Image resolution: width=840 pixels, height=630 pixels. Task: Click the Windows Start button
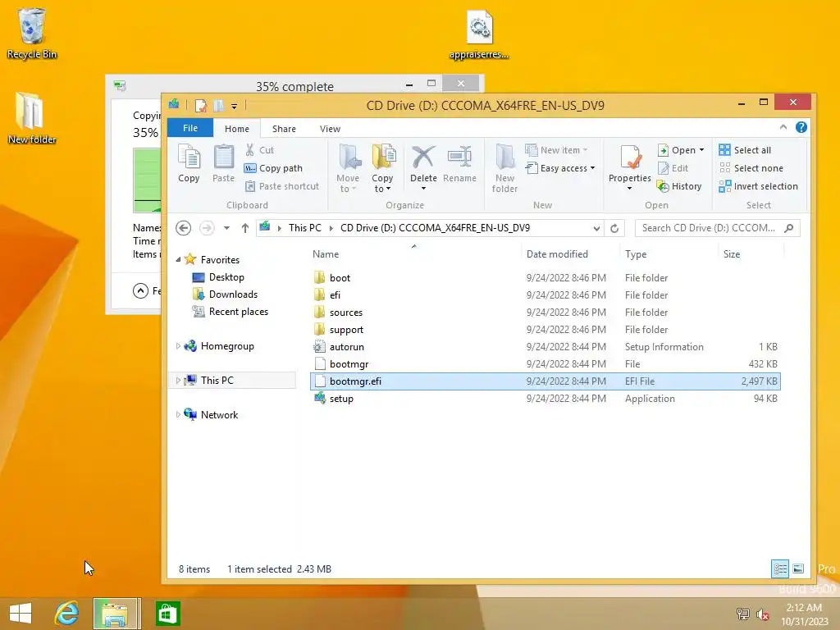21,614
